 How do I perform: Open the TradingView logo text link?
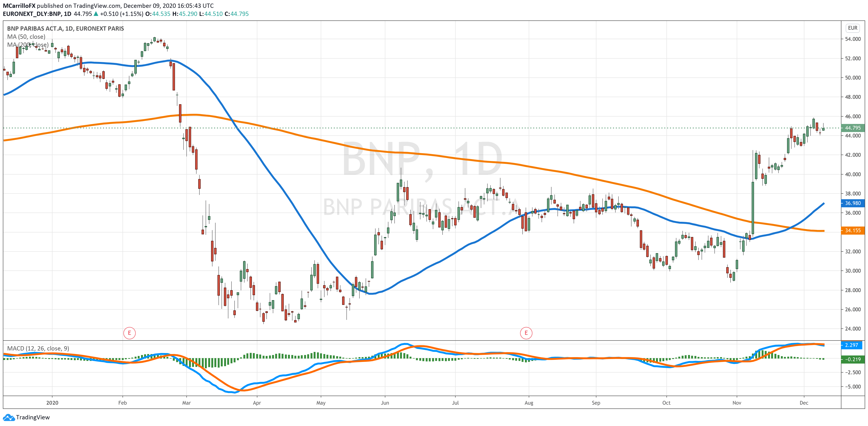point(33,417)
